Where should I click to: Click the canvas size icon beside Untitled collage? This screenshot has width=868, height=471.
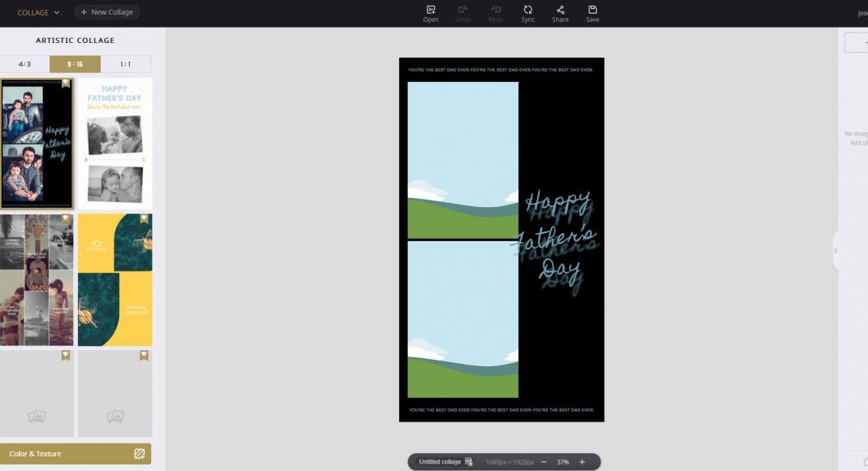pyautogui.click(x=469, y=462)
